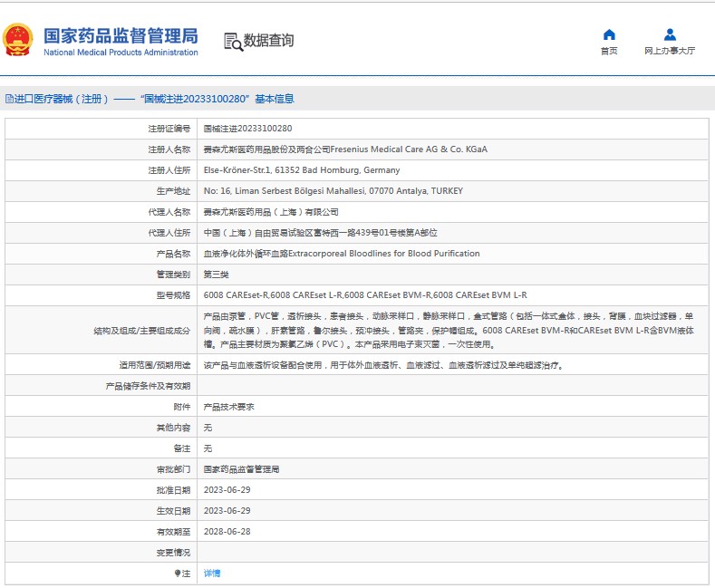Click the Fresenius Medical Care registrant name cell
The height and width of the screenshot is (588, 715).
click(344, 149)
